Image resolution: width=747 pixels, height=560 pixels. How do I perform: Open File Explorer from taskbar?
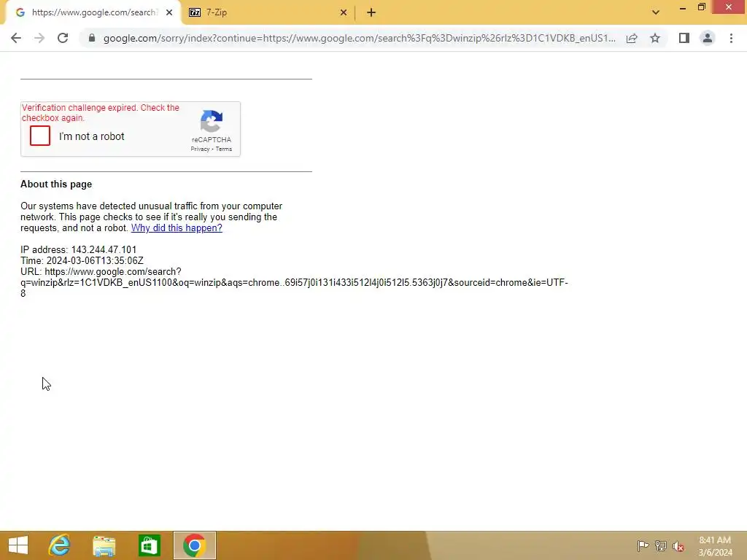[104, 545]
